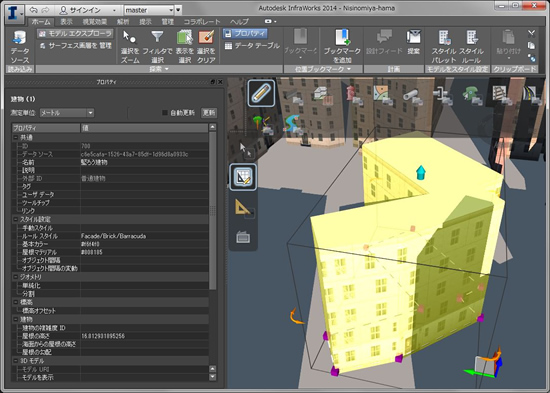Switch to the ホーム ribbon tab

pos(41,22)
